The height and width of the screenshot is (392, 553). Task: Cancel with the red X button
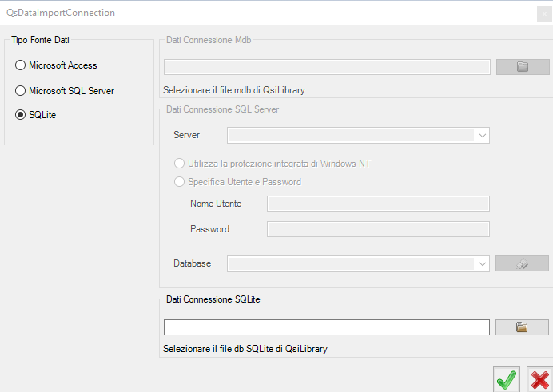539,380
